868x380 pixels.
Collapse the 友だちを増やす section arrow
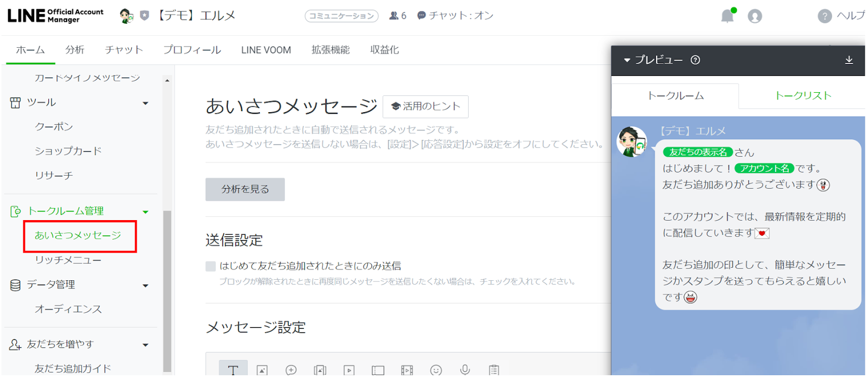pyautogui.click(x=145, y=345)
